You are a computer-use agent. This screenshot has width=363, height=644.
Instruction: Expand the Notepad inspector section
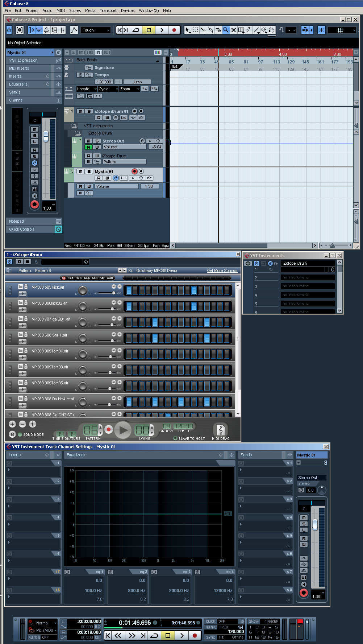coord(34,221)
